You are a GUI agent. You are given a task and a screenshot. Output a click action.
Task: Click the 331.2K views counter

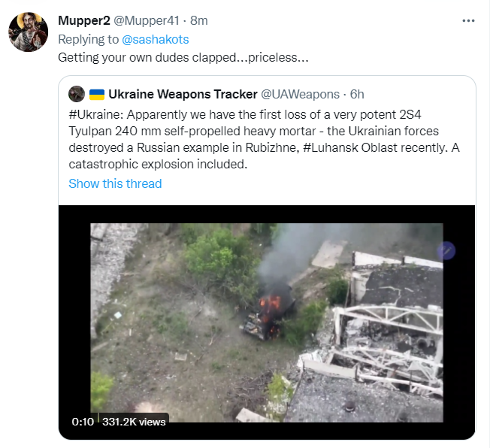[134, 422]
